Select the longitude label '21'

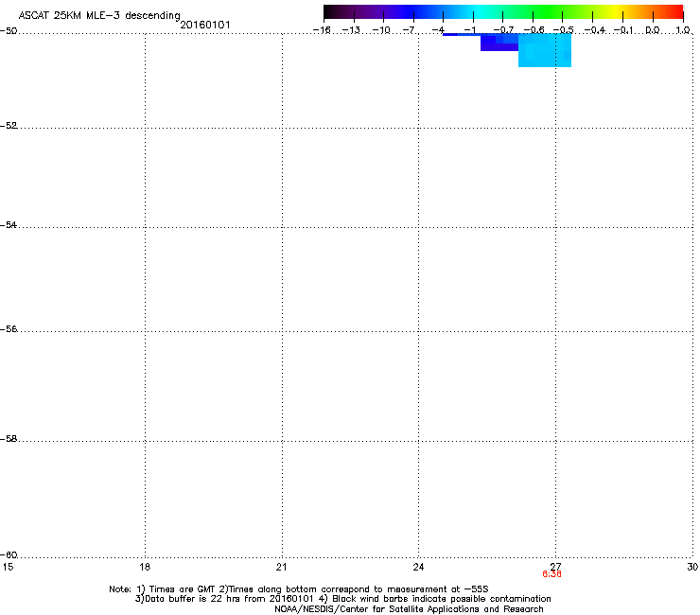(281, 567)
